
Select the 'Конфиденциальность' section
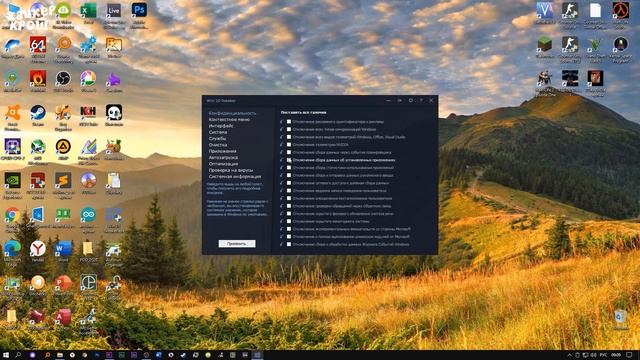pos(232,113)
